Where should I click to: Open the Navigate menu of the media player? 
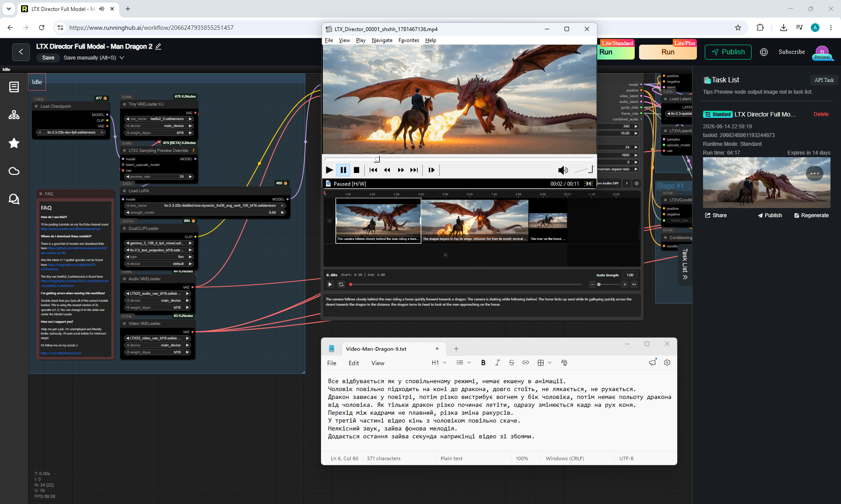[382, 40]
